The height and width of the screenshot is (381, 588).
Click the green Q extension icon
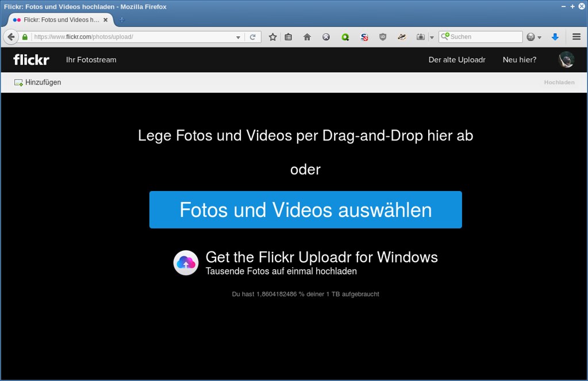click(x=345, y=37)
